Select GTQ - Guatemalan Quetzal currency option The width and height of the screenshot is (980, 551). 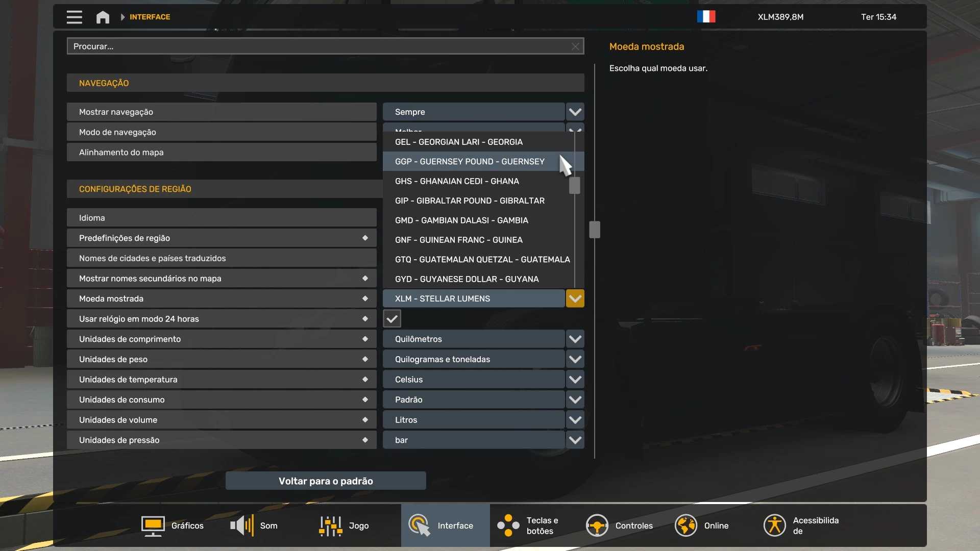click(482, 259)
